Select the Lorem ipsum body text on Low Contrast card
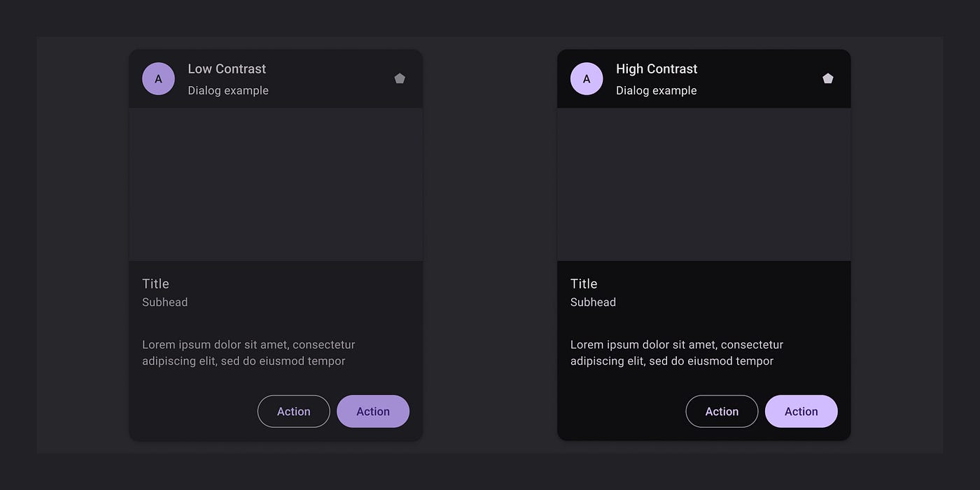 (x=248, y=352)
